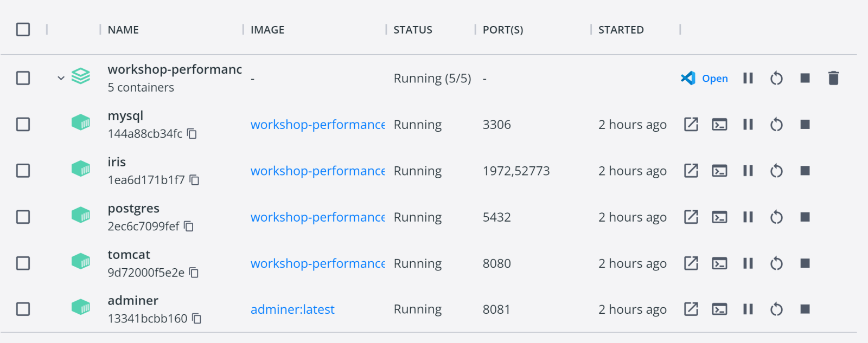Open the adminer:latest image link
Image resolution: width=868 pixels, height=343 pixels.
292,309
